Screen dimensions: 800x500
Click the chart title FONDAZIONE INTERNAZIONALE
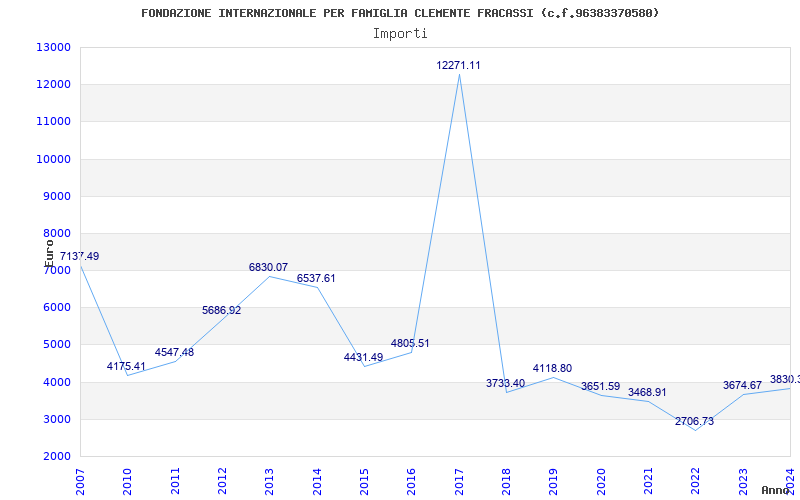tap(400, 13)
